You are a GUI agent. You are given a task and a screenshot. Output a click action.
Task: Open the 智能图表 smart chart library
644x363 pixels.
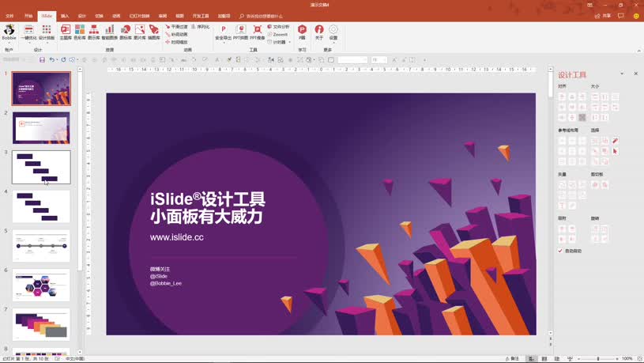pos(109,32)
